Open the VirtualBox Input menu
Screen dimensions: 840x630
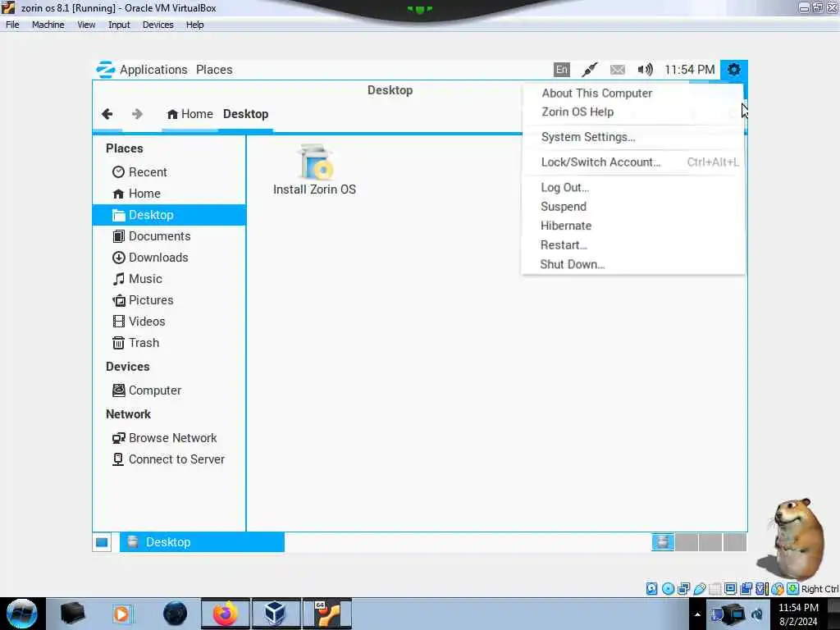[119, 25]
